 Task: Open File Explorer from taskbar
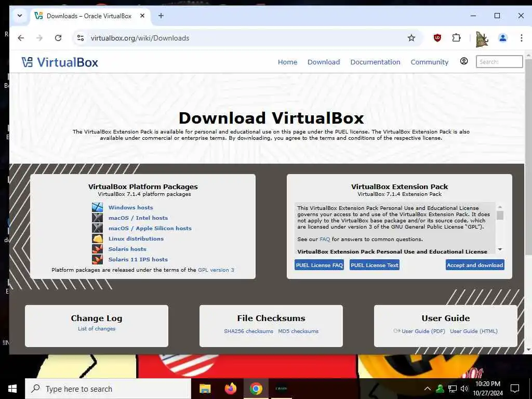(205, 389)
